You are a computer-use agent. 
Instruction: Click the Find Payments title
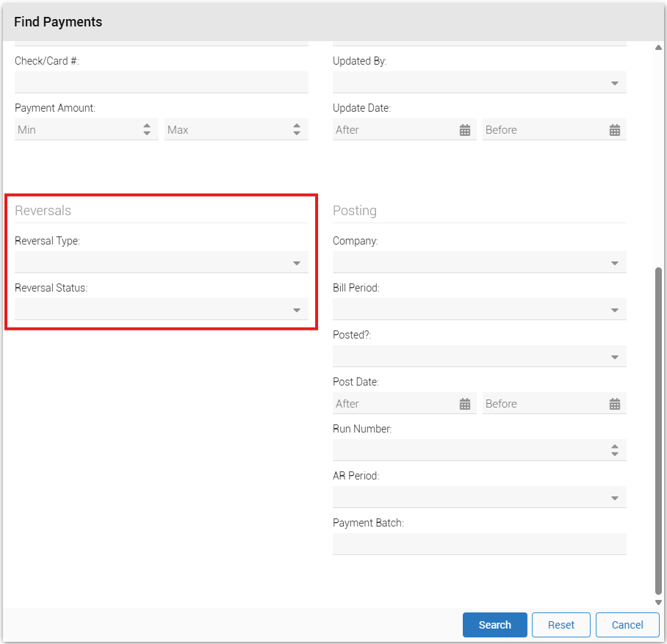[58, 22]
